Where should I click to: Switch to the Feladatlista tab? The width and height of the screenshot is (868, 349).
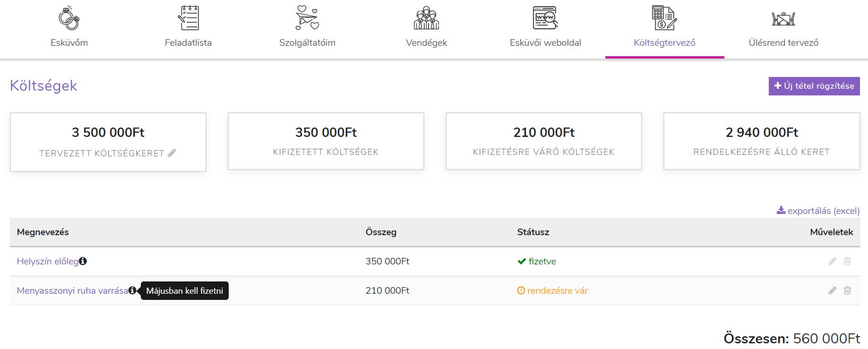188,29
